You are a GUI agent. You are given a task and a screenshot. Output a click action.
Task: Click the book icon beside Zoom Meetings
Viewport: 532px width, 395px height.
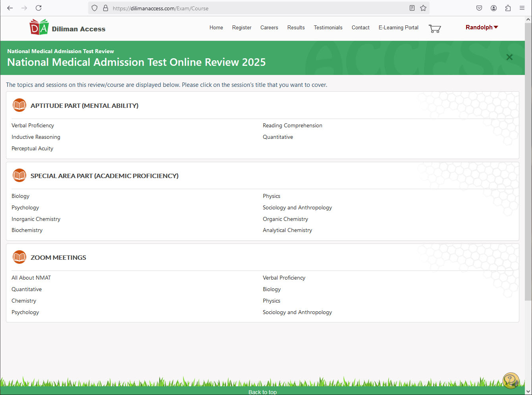19,257
